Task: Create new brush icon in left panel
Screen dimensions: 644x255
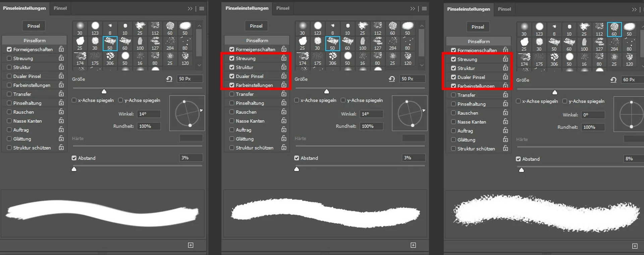Action: click(191, 245)
